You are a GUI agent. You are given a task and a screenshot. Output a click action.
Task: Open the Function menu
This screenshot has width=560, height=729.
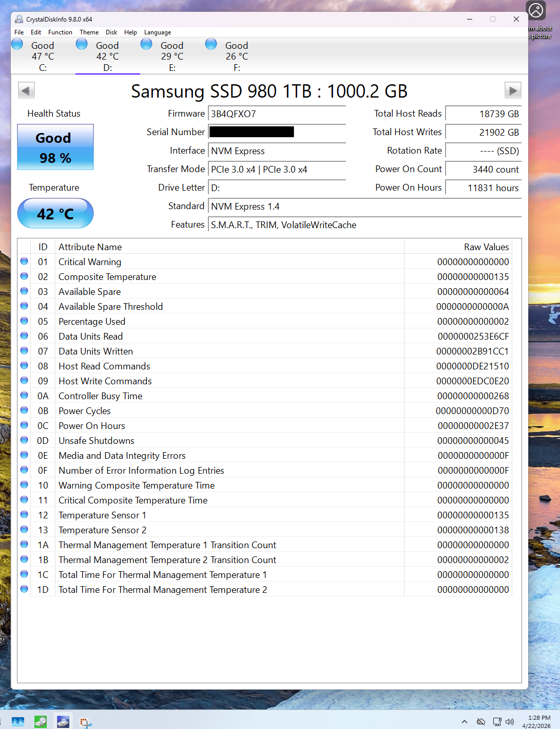click(60, 32)
